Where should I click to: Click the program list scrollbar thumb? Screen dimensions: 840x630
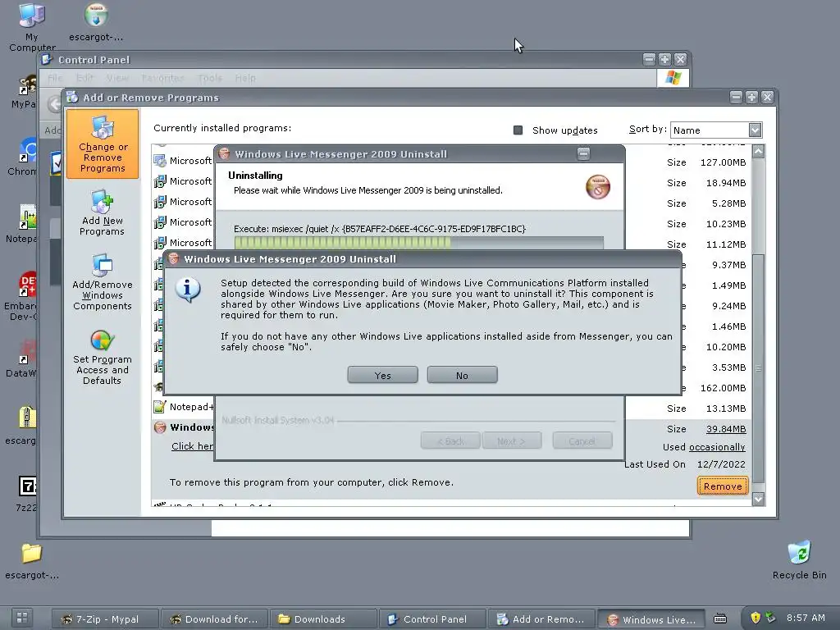[x=758, y=368]
